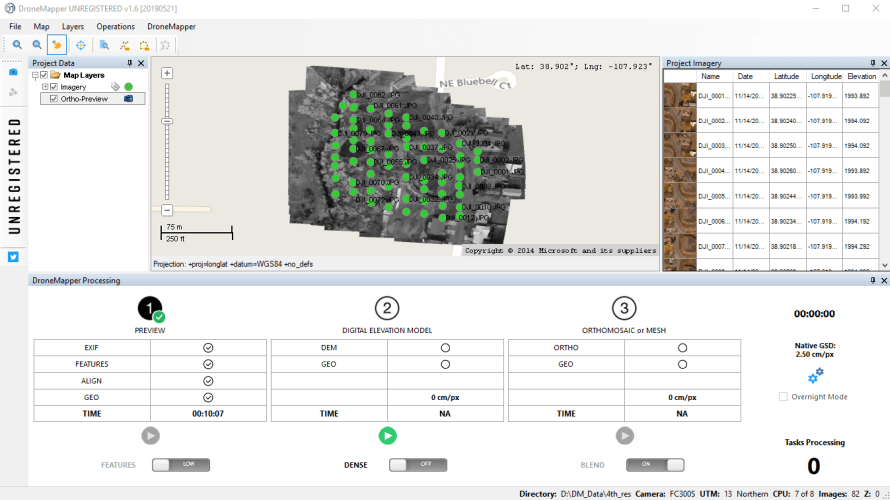Image resolution: width=890 pixels, height=500 pixels.
Task: Pin the Project Data panel
Action: (130, 63)
